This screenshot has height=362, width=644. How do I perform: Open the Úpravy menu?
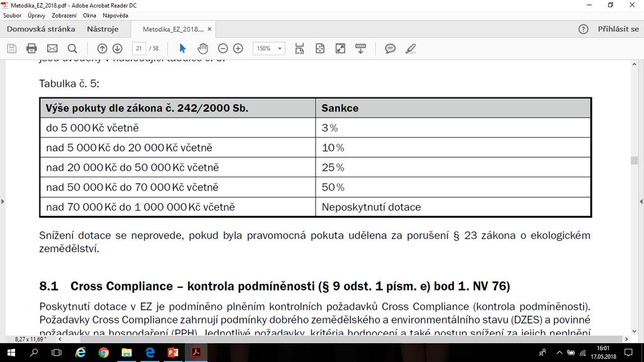pos(36,16)
